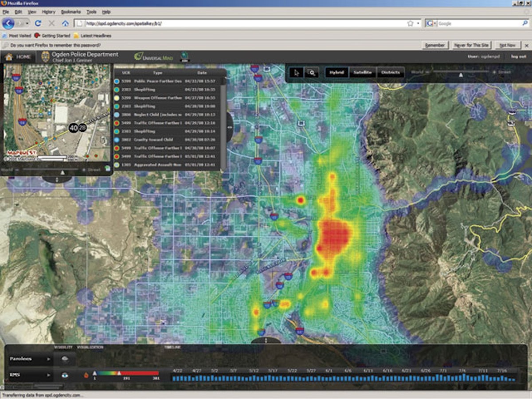This screenshot has width=532, height=399.
Task: Switch to the Districts map tab
Action: point(391,72)
